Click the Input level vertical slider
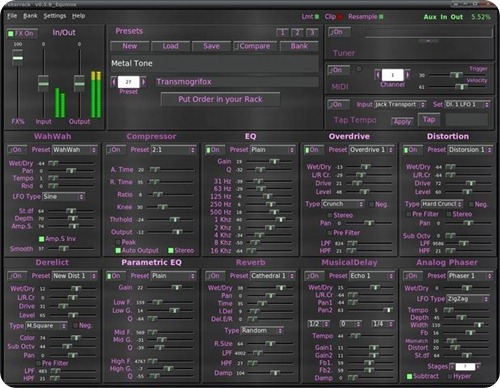Screen dimensions: 500x388 tap(43, 82)
